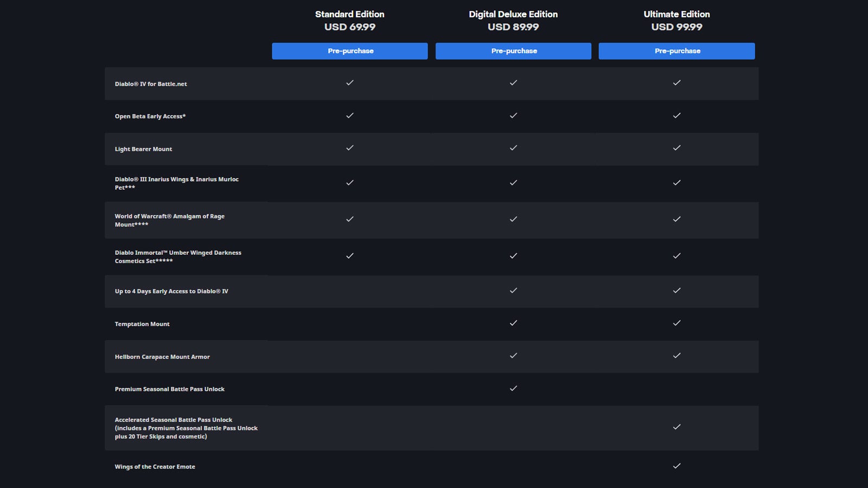868x488 pixels.
Task: Click the Light Bearer Mount row label
Action: click(x=143, y=149)
